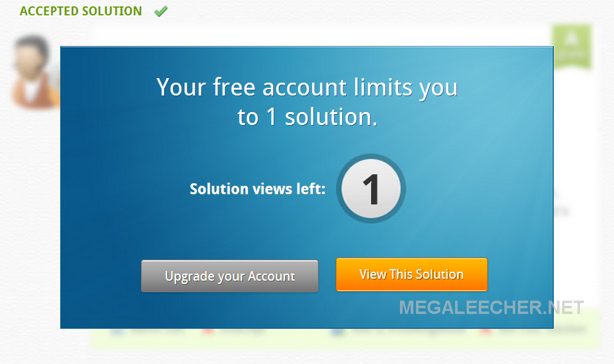Screen dimensions: 614x364
Task: Click the 'to 1 solution.' text line
Action: [307, 117]
